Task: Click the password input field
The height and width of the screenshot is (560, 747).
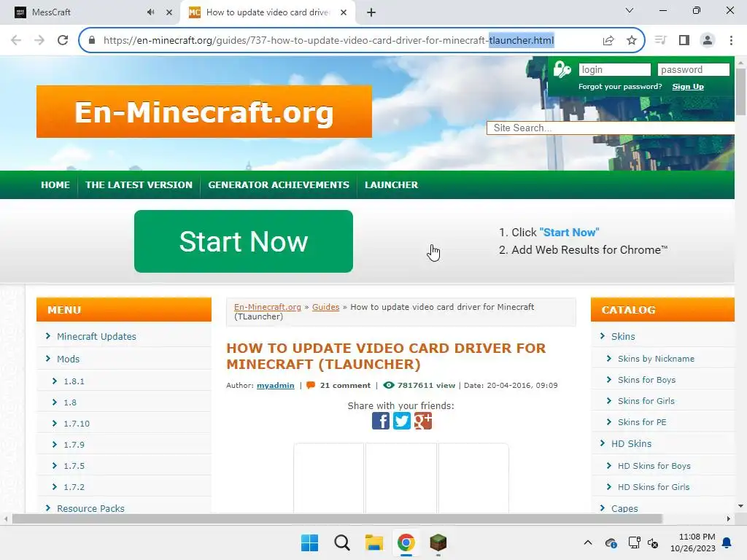Action: (x=693, y=69)
